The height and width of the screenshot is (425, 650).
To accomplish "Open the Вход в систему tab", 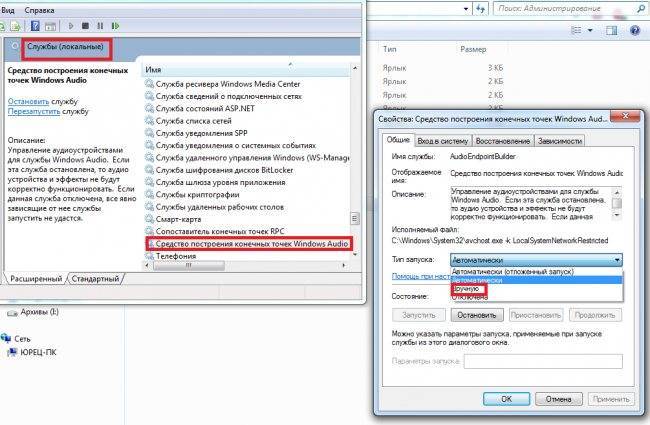I will (x=443, y=141).
